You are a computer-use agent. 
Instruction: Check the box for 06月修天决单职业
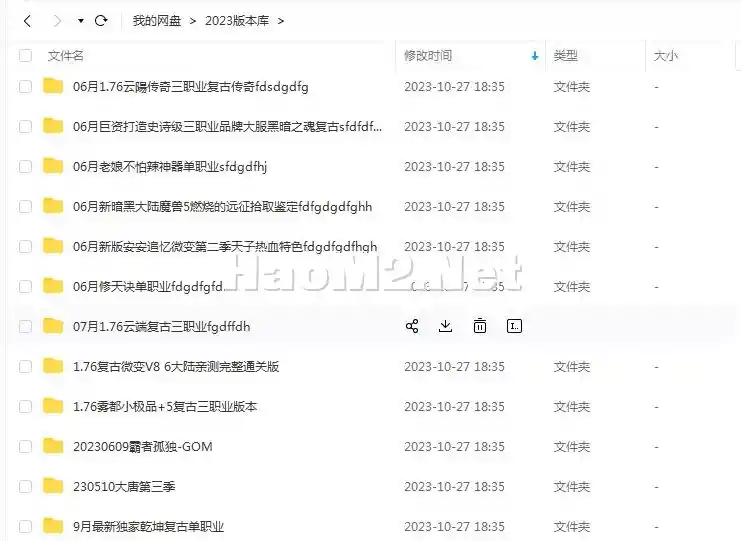tap(26, 286)
